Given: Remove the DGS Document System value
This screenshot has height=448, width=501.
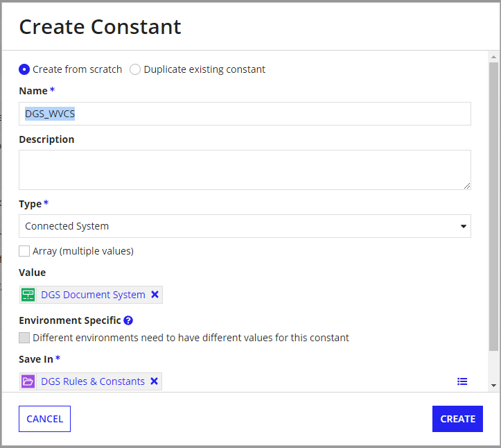Looking at the screenshot, I should [x=155, y=295].
